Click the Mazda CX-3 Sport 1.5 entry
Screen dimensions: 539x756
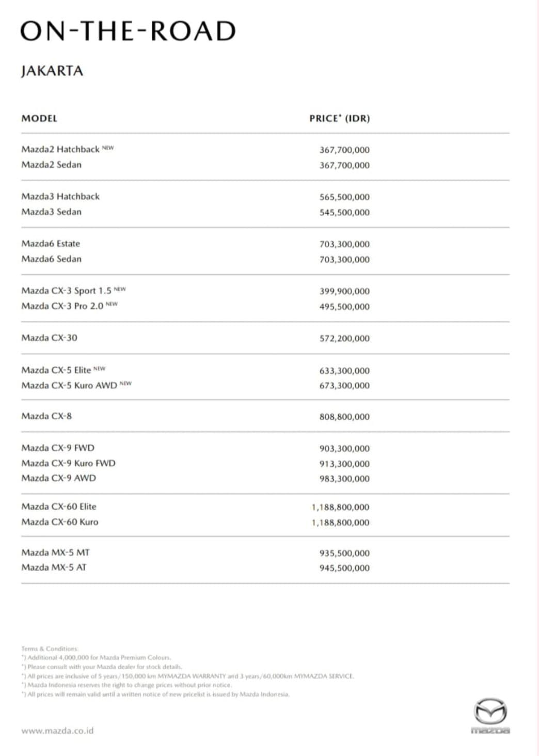66,290
